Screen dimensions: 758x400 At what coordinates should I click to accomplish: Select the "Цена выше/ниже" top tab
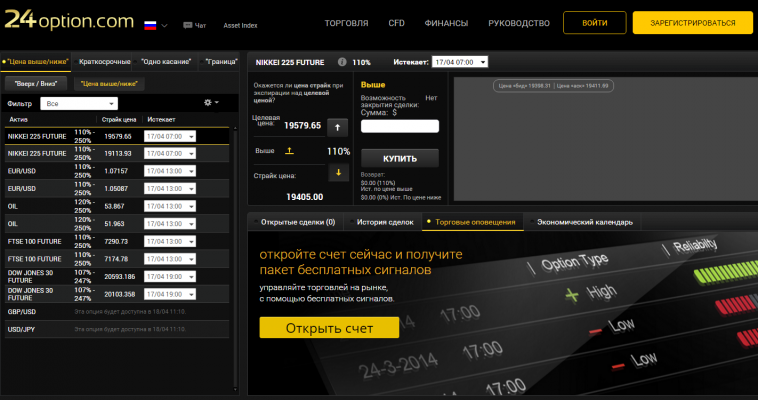click(x=36, y=62)
